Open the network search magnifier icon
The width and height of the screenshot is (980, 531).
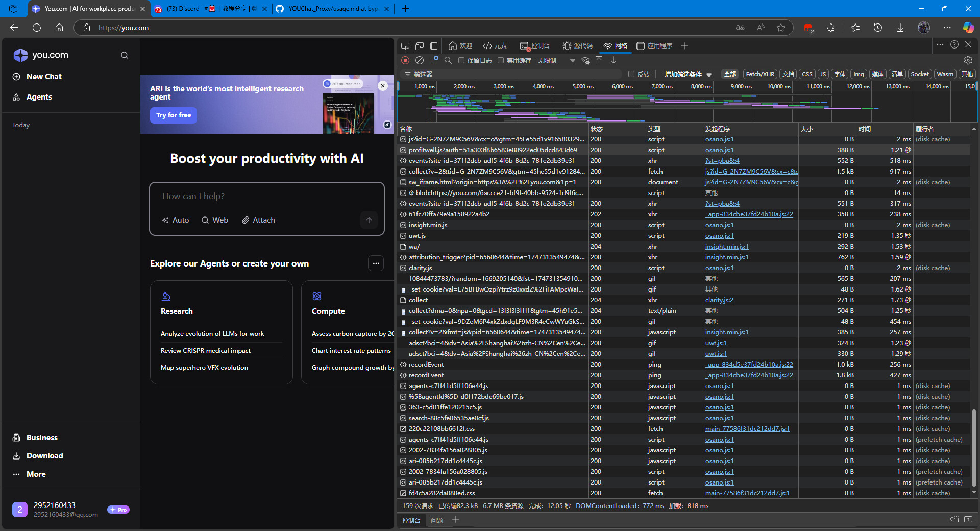click(448, 60)
